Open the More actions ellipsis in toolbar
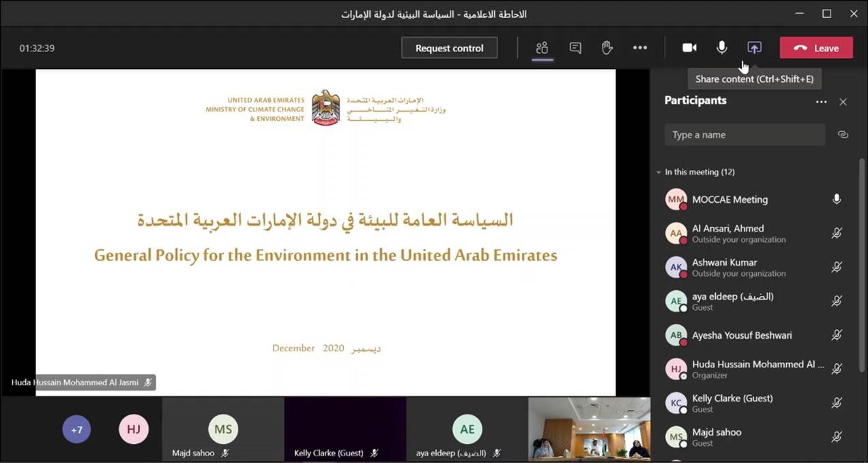Viewport: 868px width, 463px height. pos(639,48)
